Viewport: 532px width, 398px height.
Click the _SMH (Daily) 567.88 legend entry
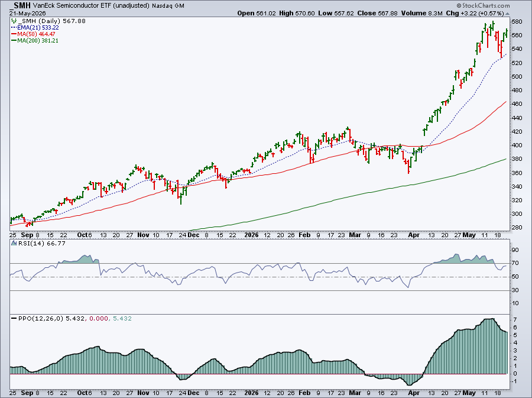[51, 21]
